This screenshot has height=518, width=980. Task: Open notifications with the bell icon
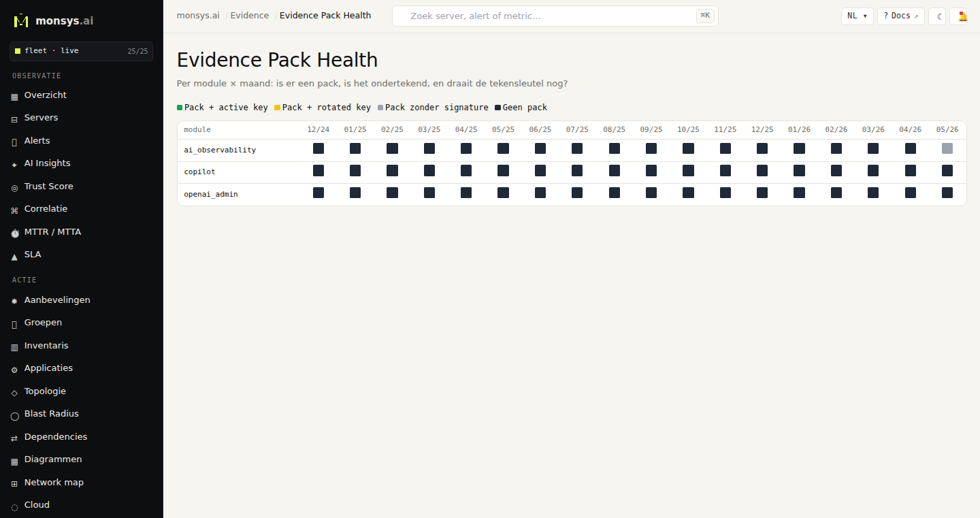click(958, 16)
